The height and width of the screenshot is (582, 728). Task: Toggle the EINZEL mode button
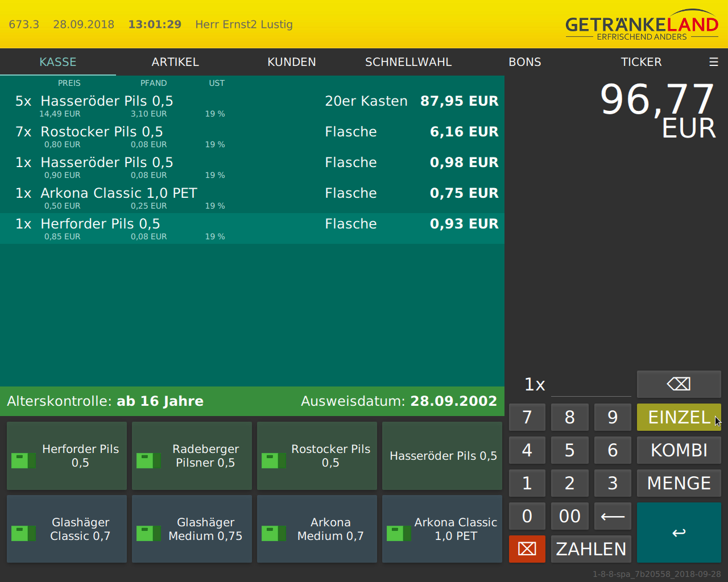(679, 417)
